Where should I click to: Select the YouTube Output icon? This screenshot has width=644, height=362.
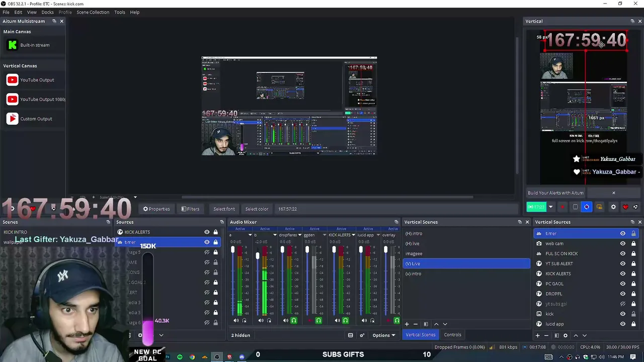point(12,80)
